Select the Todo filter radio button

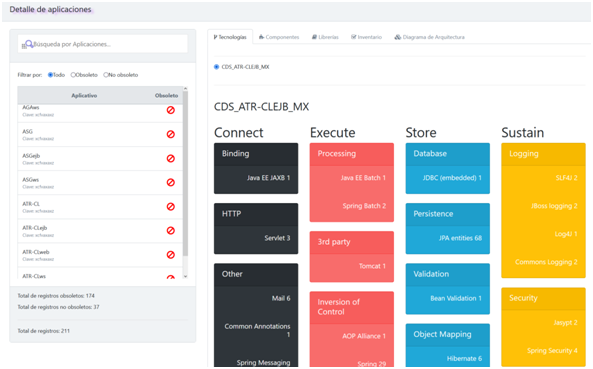pyautogui.click(x=50, y=75)
